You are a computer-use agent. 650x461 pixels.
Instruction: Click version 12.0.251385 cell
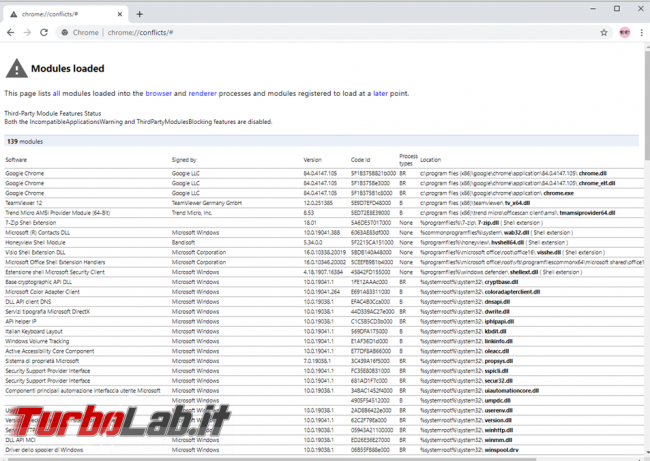click(x=318, y=203)
